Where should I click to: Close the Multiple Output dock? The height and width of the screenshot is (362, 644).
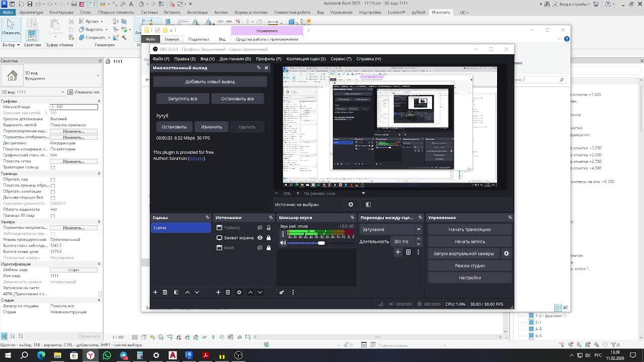[x=266, y=68]
